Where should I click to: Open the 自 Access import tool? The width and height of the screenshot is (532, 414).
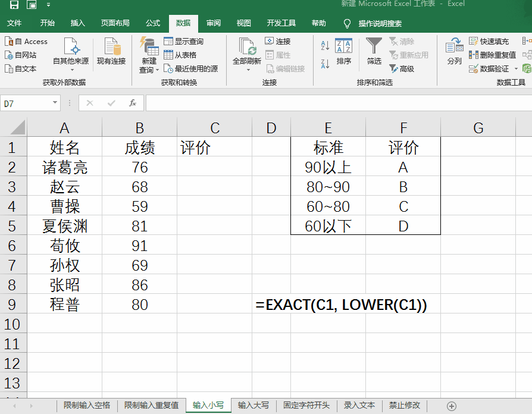(x=26, y=41)
